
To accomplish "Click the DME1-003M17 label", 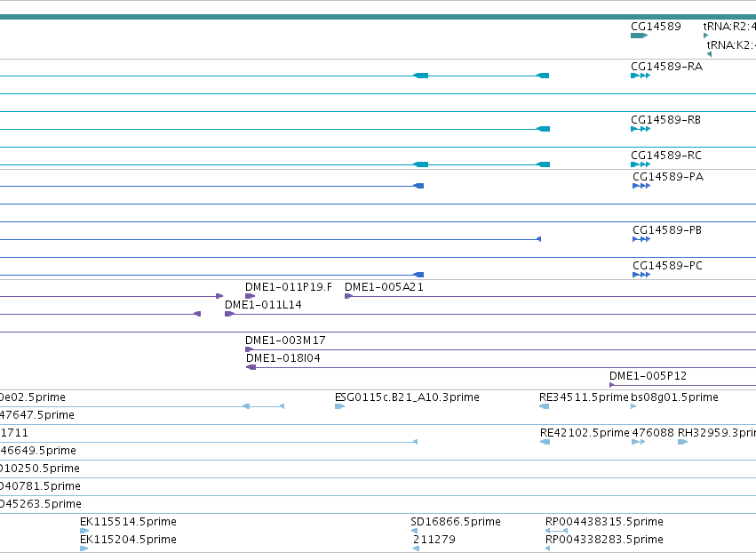I will coord(285,341).
